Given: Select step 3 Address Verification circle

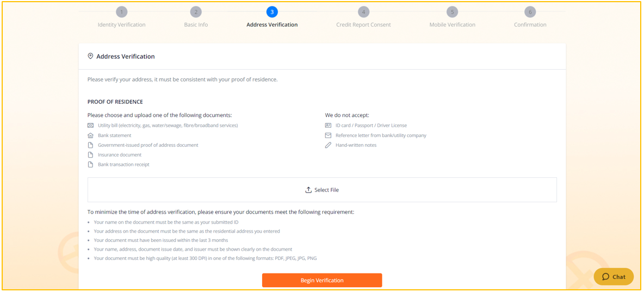Looking at the screenshot, I should pyautogui.click(x=272, y=12).
